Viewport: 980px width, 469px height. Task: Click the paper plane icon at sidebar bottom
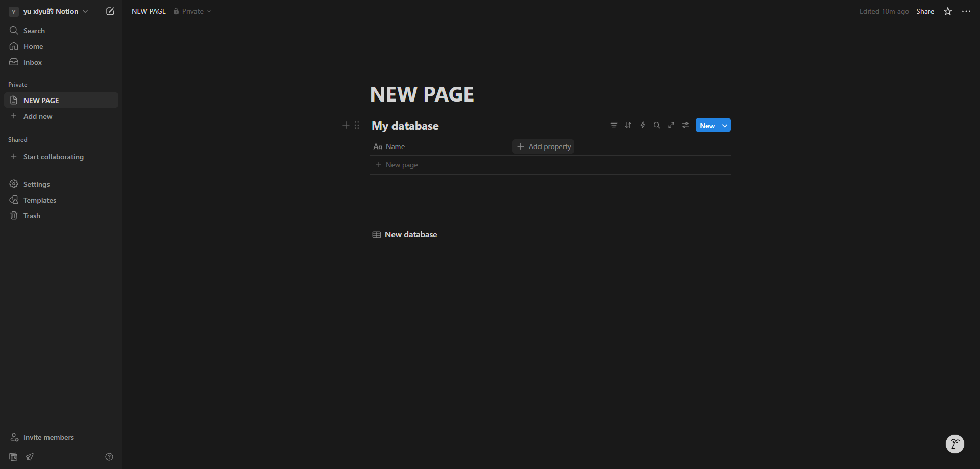pyautogui.click(x=30, y=457)
